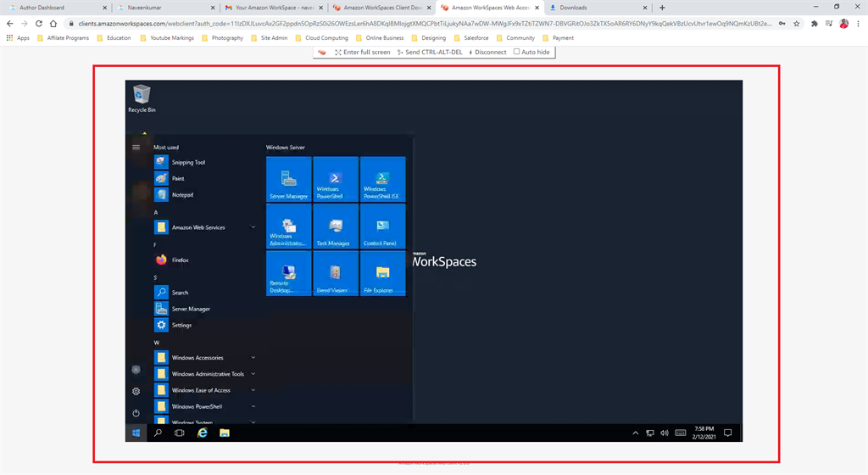Reload the page
868x475 pixels.
pyautogui.click(x=39, y=23)
